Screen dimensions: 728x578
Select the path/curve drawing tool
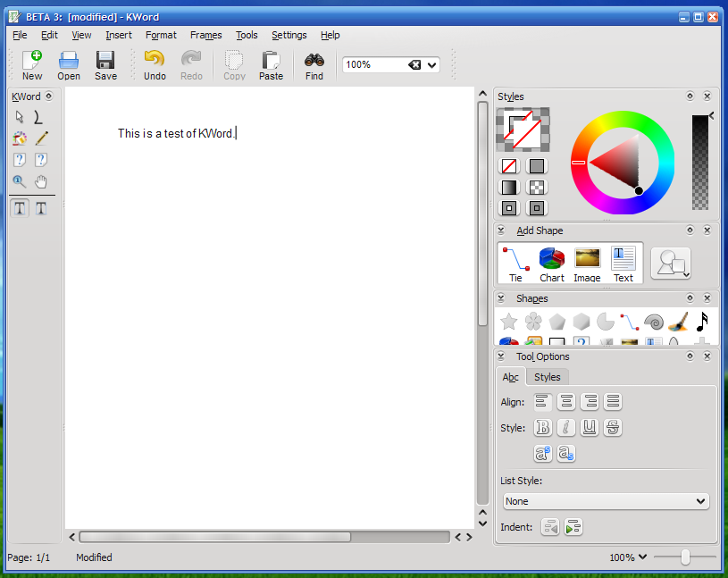click(x=39, y=116)
